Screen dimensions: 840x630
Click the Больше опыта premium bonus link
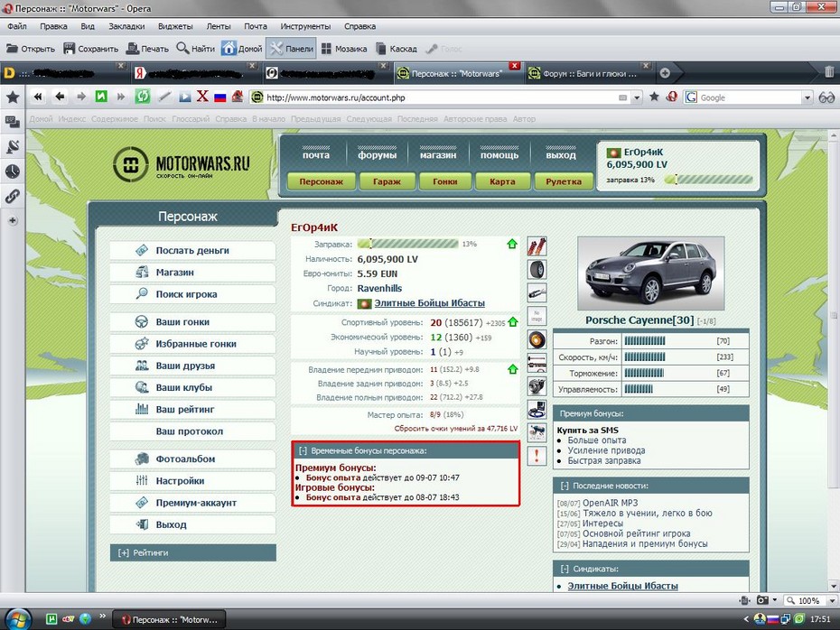click(597, 440)
